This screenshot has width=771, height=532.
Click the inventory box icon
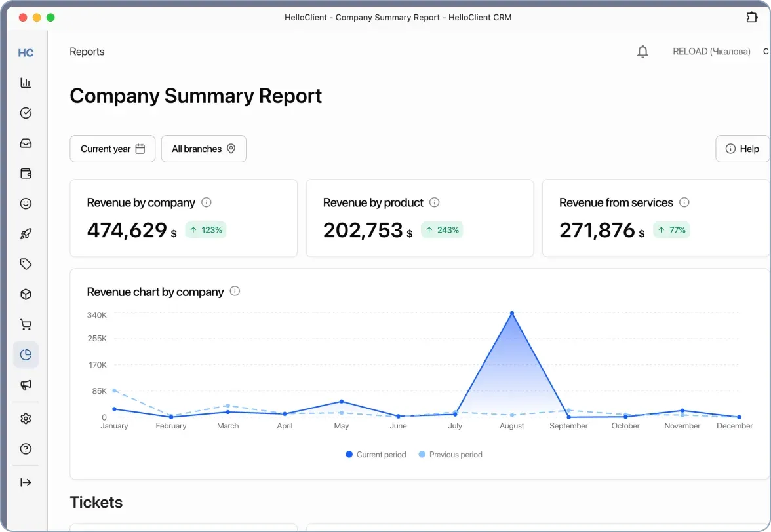pyautogui.click(x=26, y=294)
